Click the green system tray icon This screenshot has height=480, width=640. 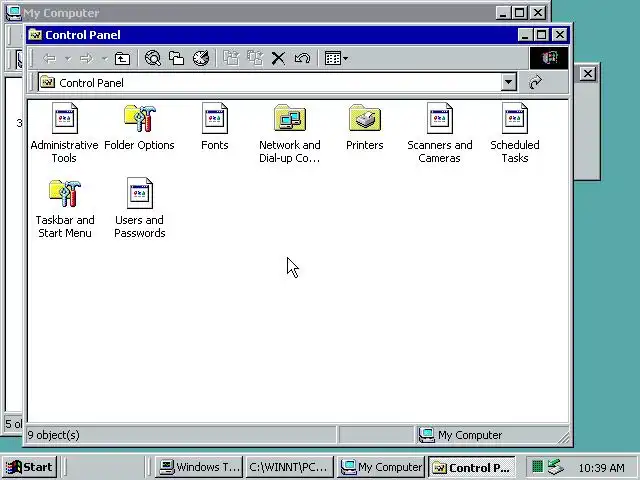click(x=538, y=467)
